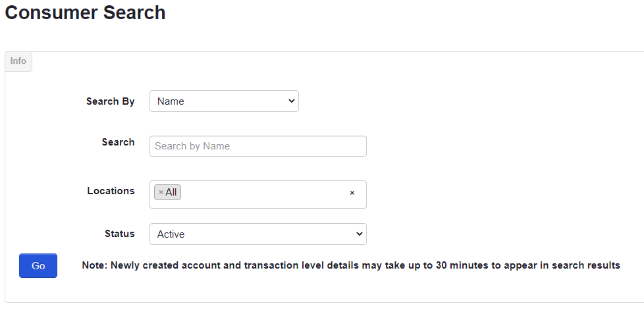Click inside the Locations multi-select box
This screenshot has width=644, height=316.
point(263,194)
